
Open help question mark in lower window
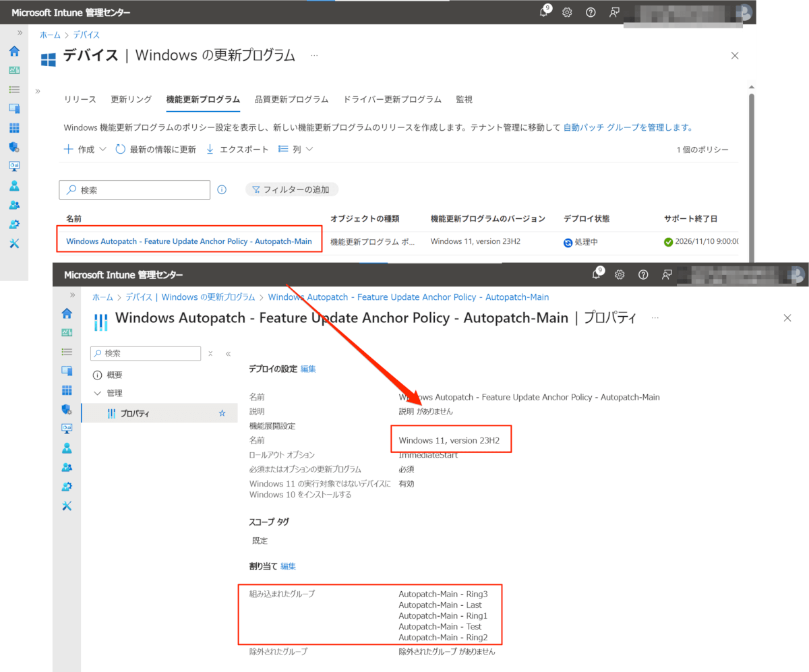point(643,274)
